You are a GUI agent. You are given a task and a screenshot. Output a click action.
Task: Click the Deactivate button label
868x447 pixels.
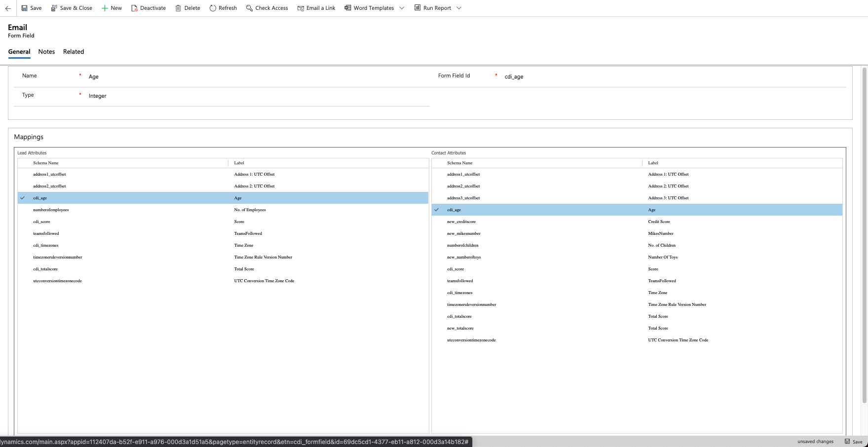[153, 8]
